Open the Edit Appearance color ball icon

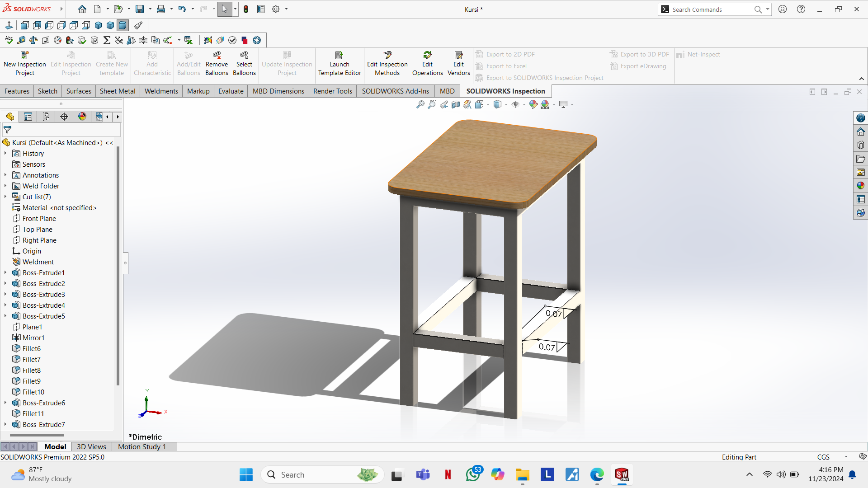533,104
